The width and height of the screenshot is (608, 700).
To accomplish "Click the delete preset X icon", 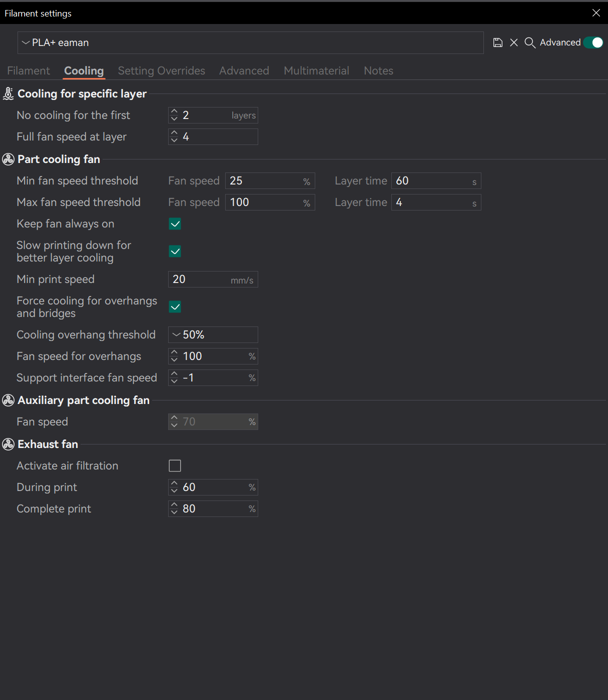I will (x=514, y=42).
